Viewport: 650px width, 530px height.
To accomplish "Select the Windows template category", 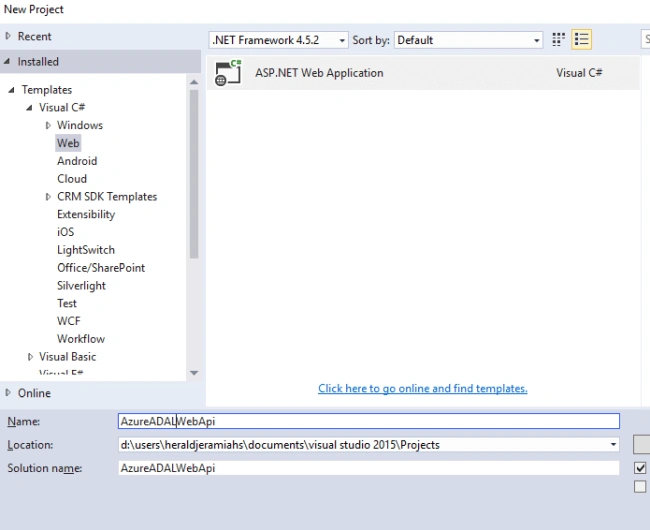I will coord(80,125).
